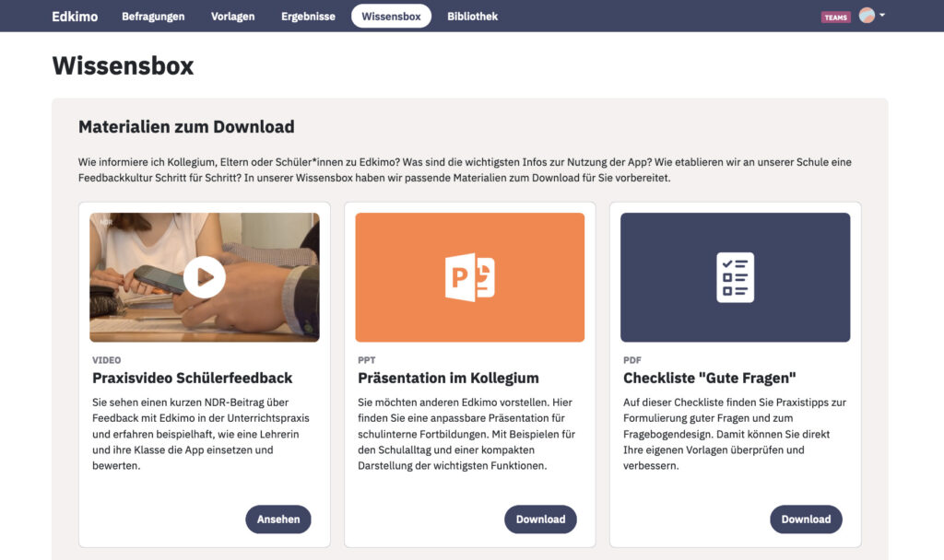944x560 pixels.
Task: Click the Edkimo logo
Action: [75, 17]
